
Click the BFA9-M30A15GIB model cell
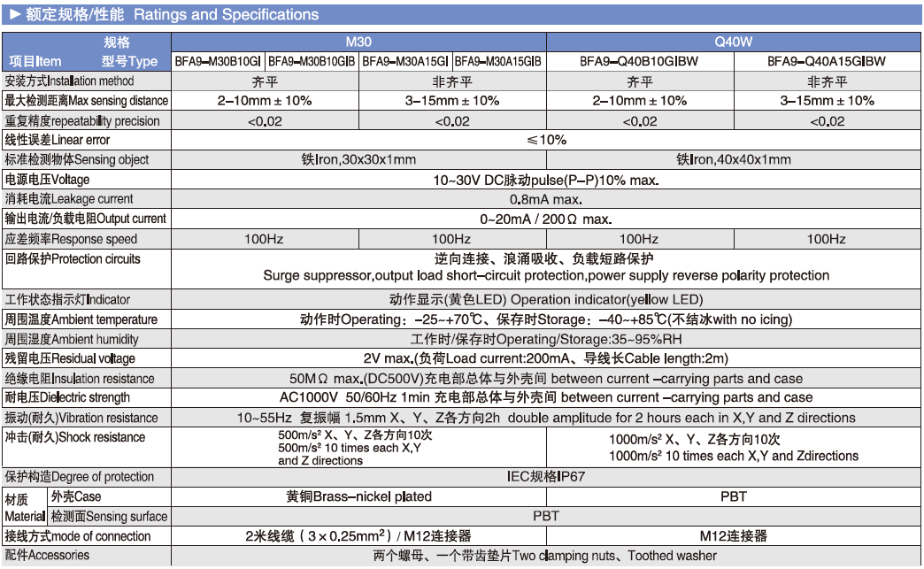pyautogui.click(x=498, y=61)
